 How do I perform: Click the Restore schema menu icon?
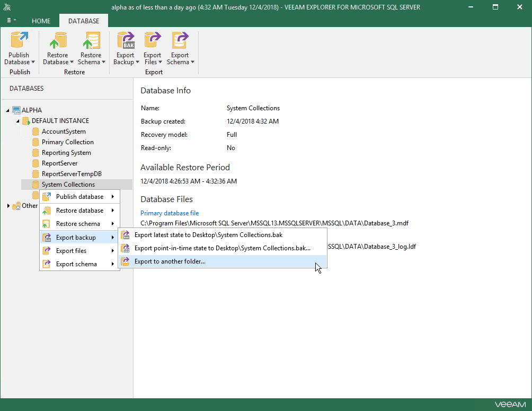click(x=47, y=224)
